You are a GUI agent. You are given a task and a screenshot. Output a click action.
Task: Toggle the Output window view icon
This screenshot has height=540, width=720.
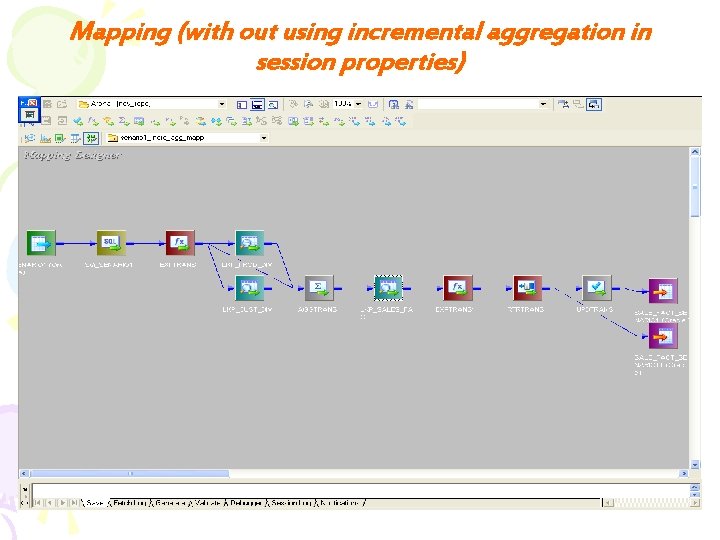coord(257,105)
